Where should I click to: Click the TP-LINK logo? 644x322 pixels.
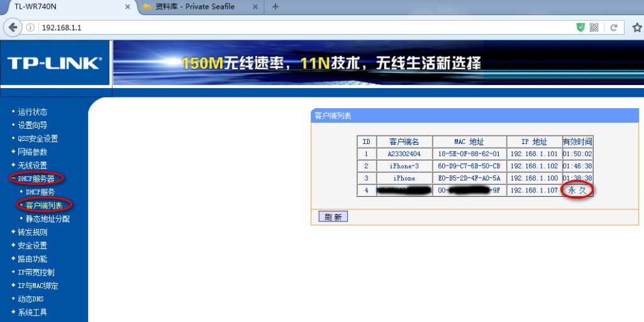[54, 63]
